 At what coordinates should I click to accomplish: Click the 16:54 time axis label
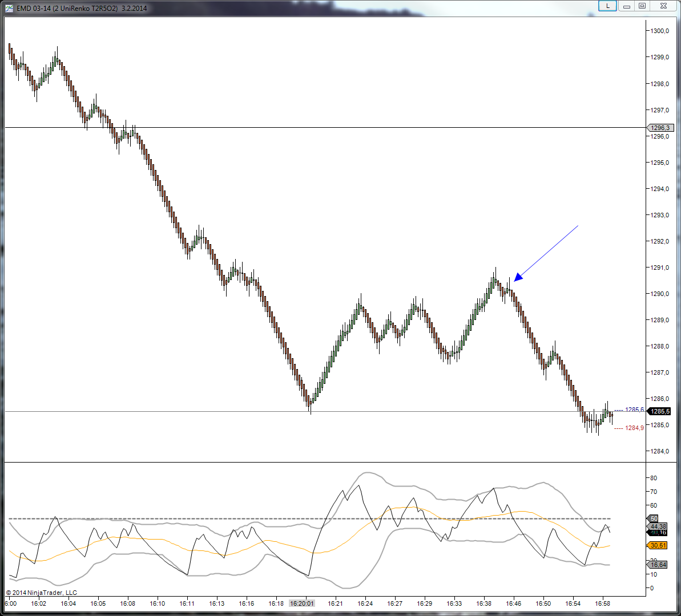point(573,603)
